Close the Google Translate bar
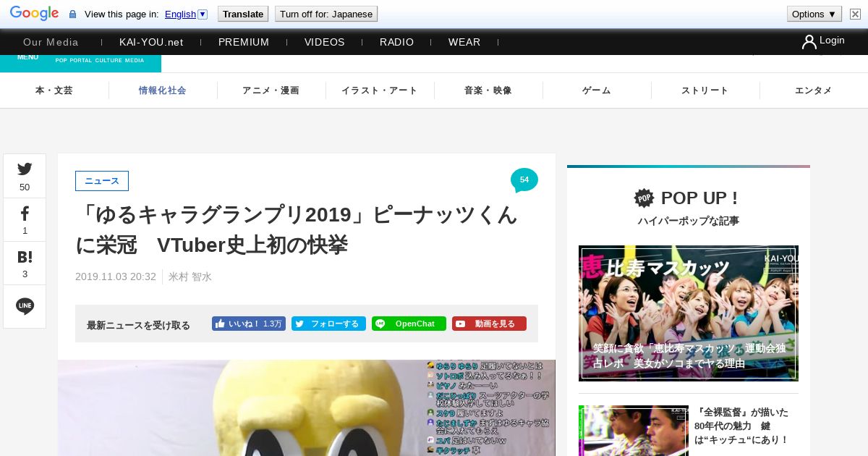Screen dimensions: 868x456 [x=855, y=14]
